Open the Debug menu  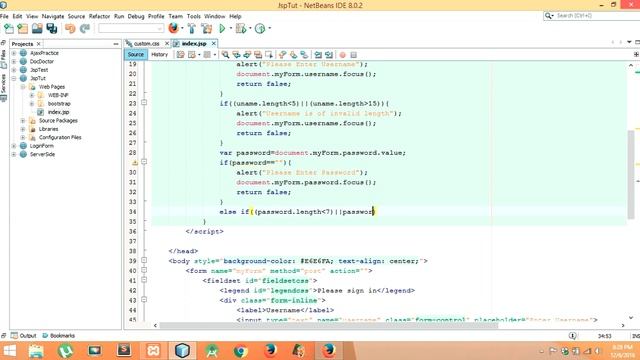(136, 16)
